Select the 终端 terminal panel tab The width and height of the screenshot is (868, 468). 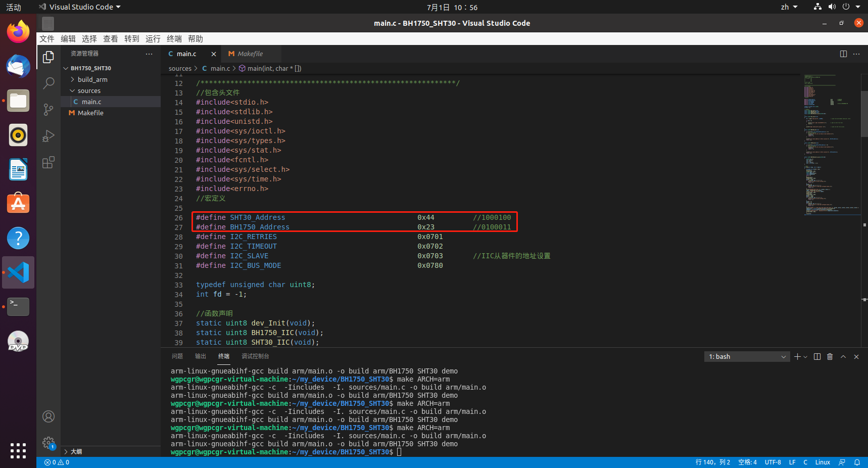click(x=224, y=356)
